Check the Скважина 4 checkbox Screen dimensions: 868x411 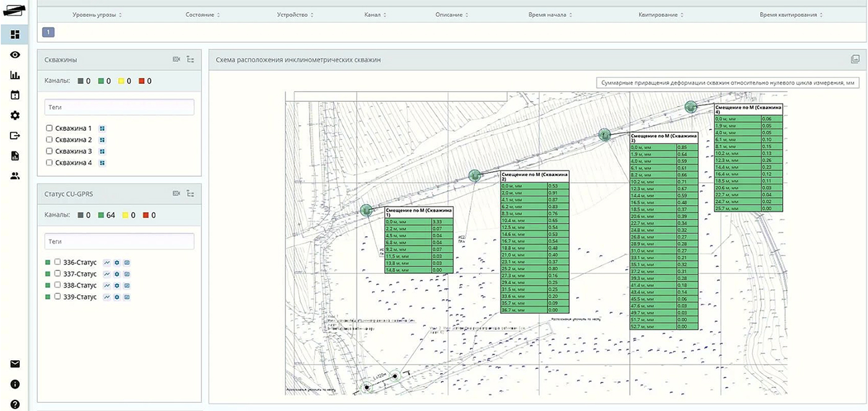coord(50,163)
